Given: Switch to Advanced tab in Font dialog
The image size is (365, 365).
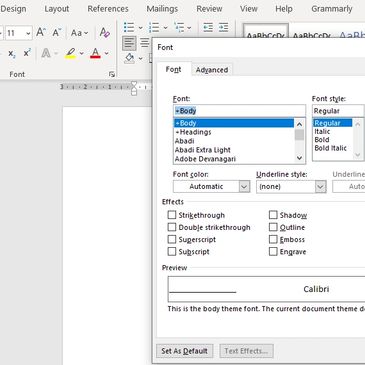Looking at the screenshot, I should (x=212, y=70).
